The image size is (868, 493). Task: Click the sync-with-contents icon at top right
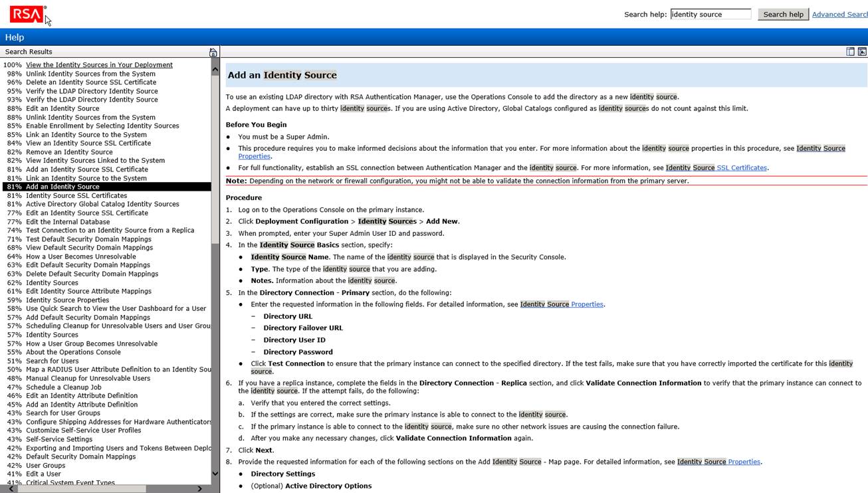862,51
